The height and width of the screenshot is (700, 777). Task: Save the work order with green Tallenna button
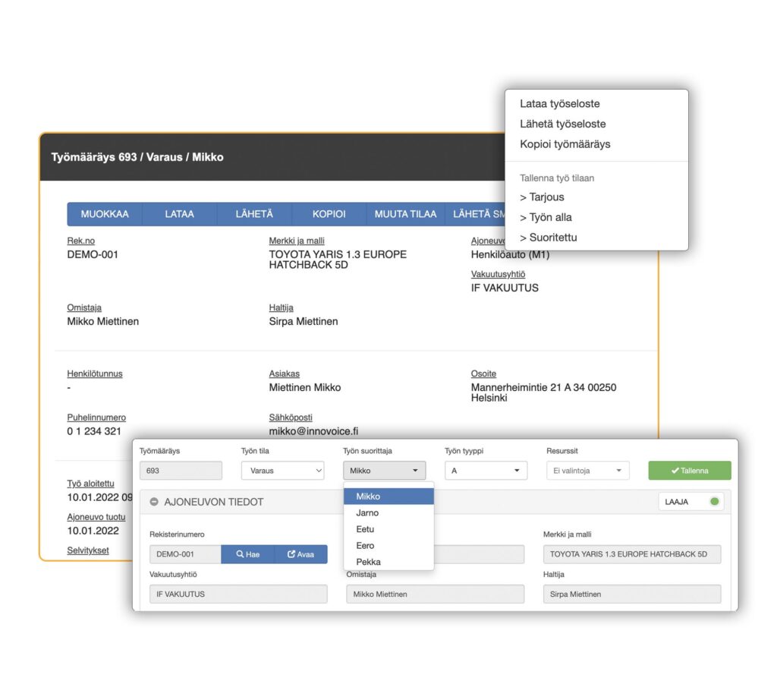click(689, 471)
